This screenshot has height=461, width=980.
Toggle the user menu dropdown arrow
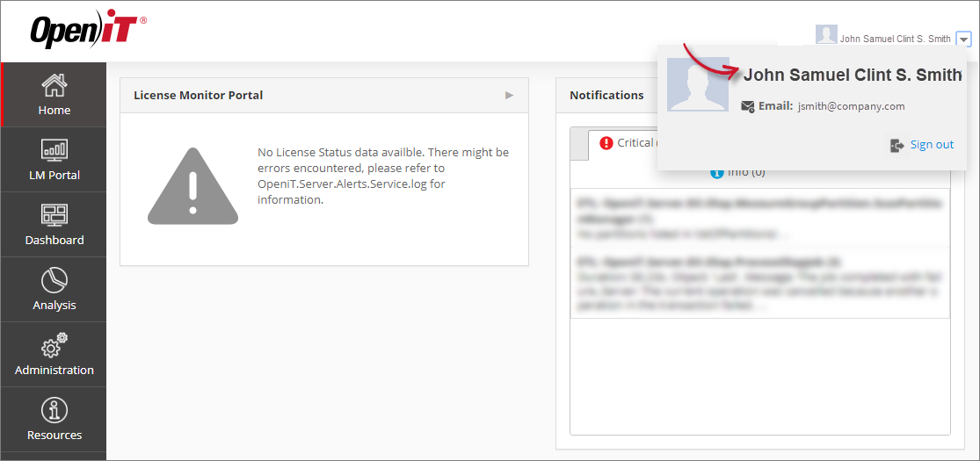(964, 40)
